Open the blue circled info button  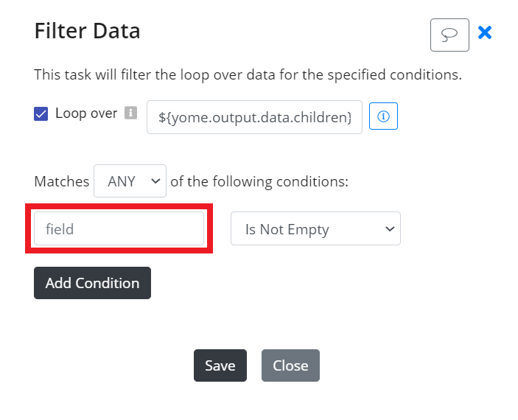coord(383,116)
